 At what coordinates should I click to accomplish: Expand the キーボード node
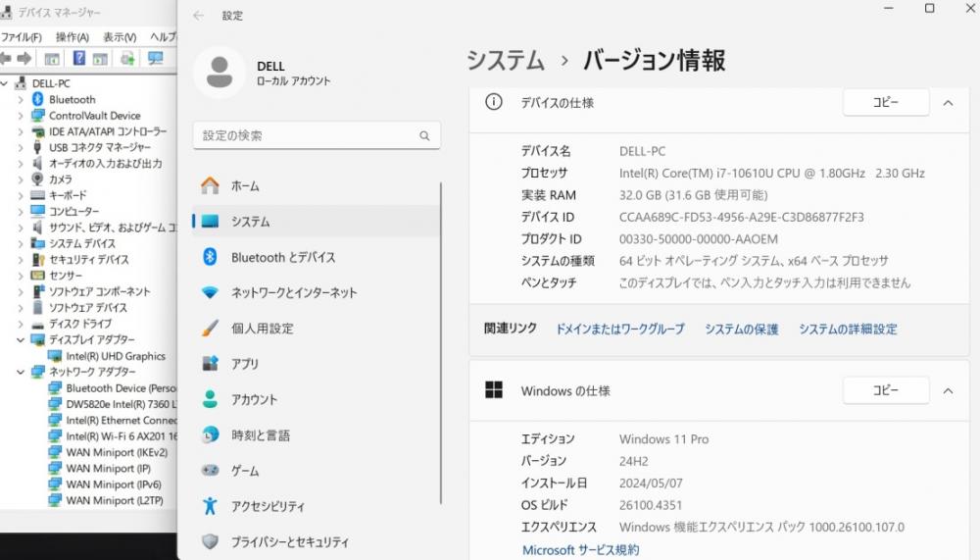(21, 195)
